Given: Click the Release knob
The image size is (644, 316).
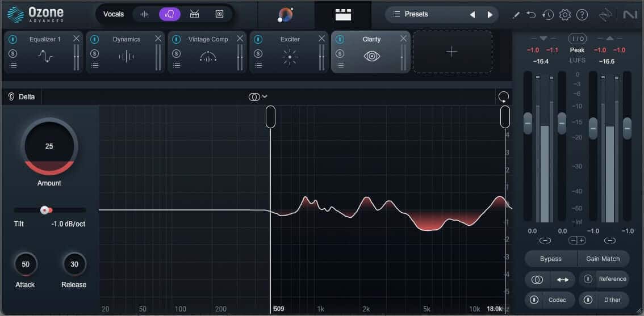Looking at the screenshot, I should pos(74,264).
